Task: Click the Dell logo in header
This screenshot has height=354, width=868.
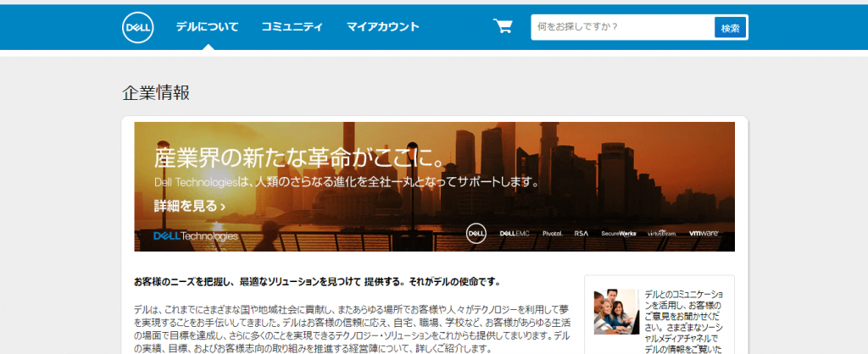Action: [138, 27]
